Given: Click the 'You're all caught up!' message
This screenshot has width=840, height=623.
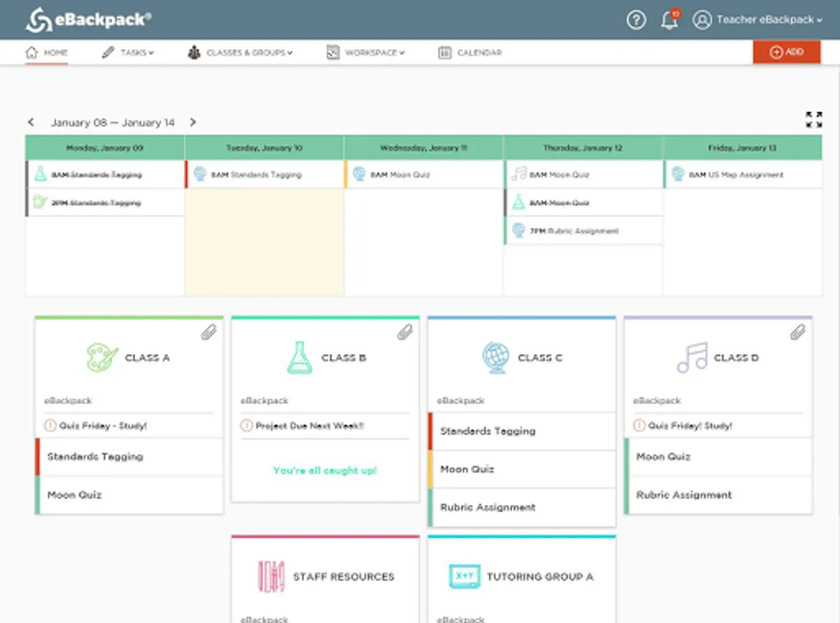Looking at the screenshot, I should click(x=325, y=471).
